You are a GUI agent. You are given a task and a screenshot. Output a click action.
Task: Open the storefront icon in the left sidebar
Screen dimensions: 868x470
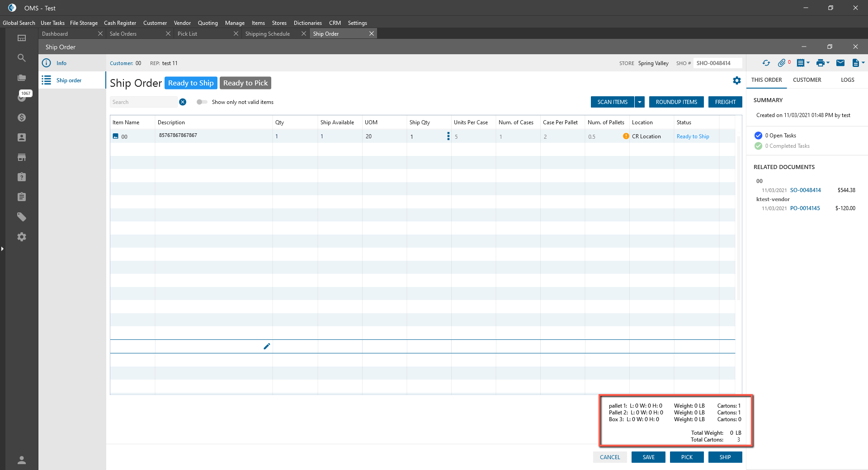[x=21, y=157]
